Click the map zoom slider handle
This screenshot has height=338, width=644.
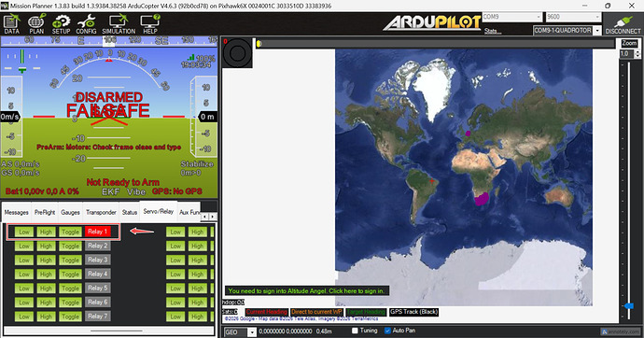(x=628, y=306)
